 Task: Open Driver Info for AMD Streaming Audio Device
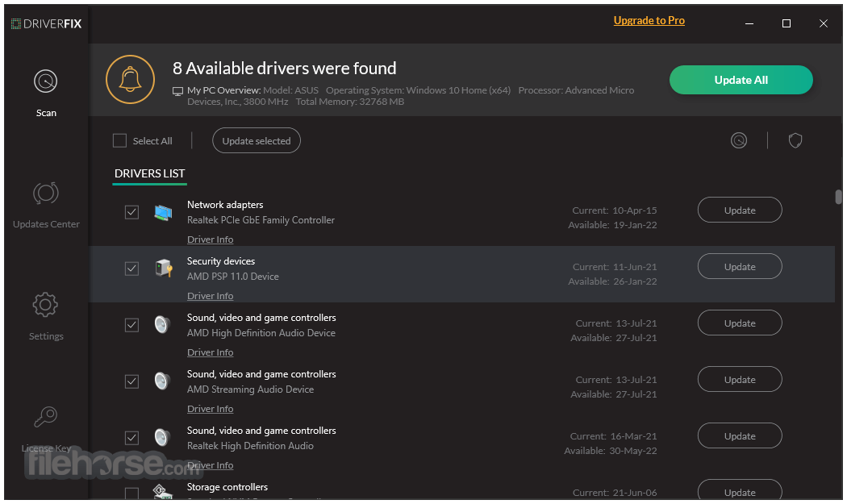210,409
